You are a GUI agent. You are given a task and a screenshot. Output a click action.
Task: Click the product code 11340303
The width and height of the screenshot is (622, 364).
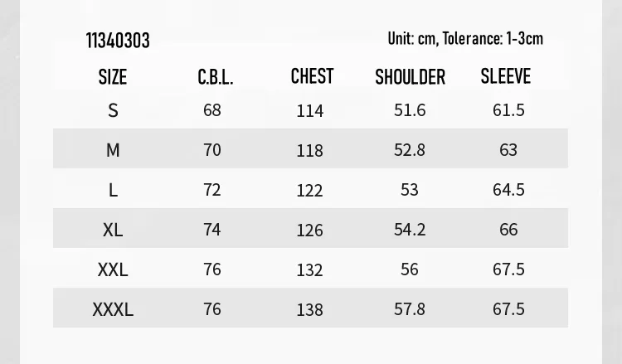[118, 41]
